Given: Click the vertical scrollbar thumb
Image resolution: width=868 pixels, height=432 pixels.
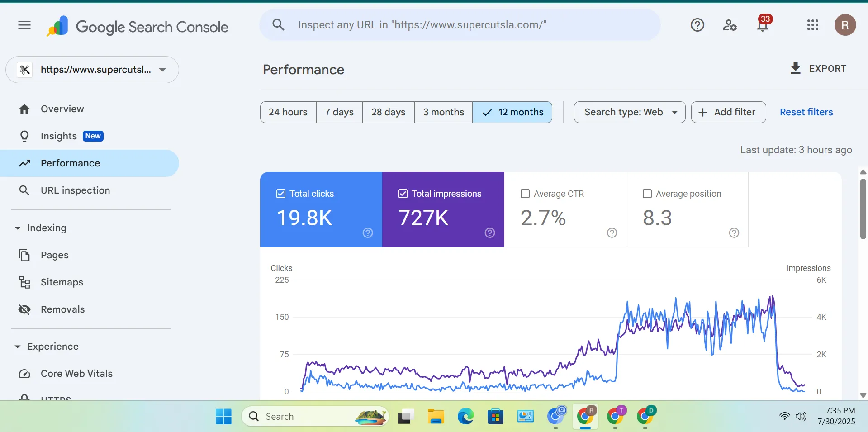Looking at the screenshot, I should 863,209.
